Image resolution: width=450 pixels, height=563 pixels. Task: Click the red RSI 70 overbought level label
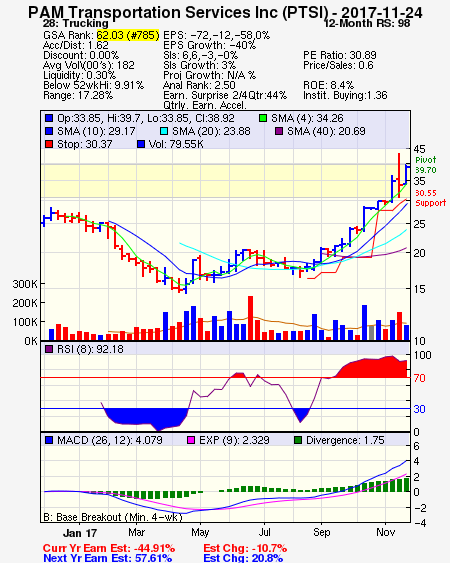419,378
